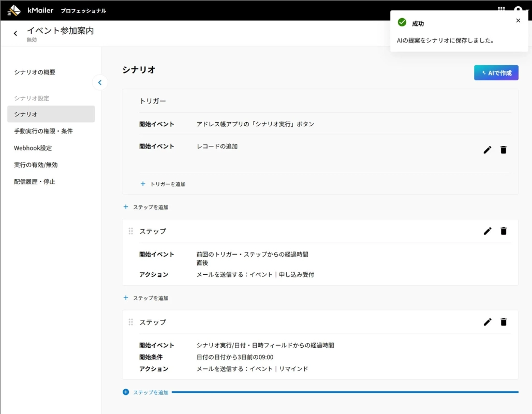Viewport: 532px width, 414px height.
Task: Click the drag handle on the first ステップ card
Action: tap(131, 231)
